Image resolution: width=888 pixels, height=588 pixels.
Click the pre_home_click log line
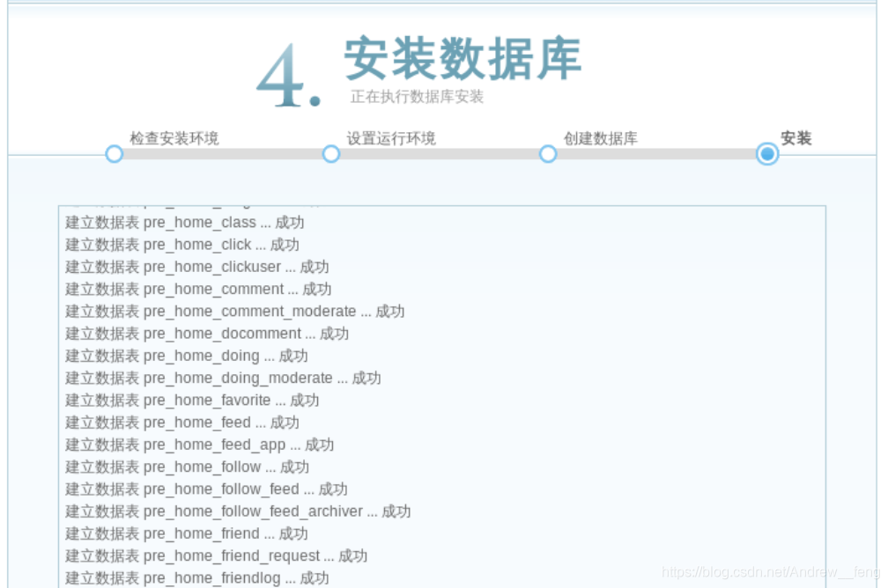182,245
